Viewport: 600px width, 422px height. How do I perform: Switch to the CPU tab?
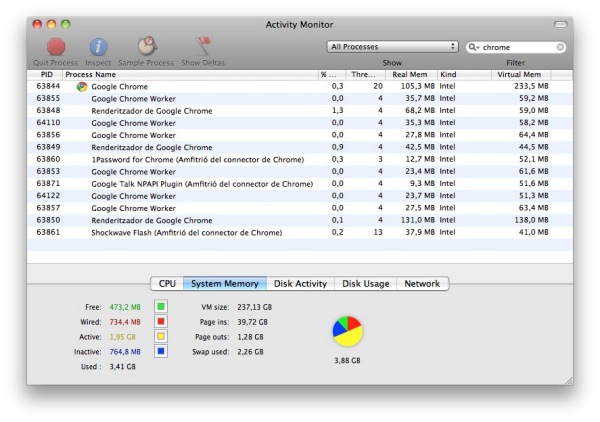167,284
